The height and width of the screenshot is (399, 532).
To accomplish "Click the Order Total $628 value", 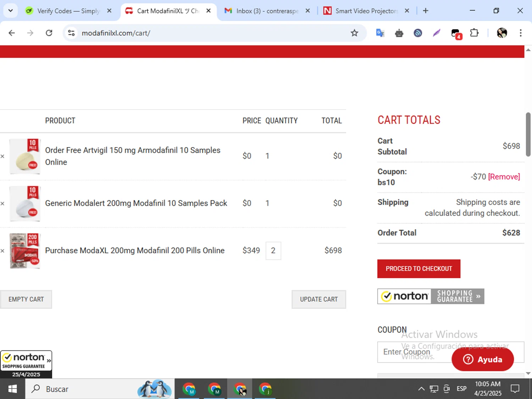I will tap(511, 233).
